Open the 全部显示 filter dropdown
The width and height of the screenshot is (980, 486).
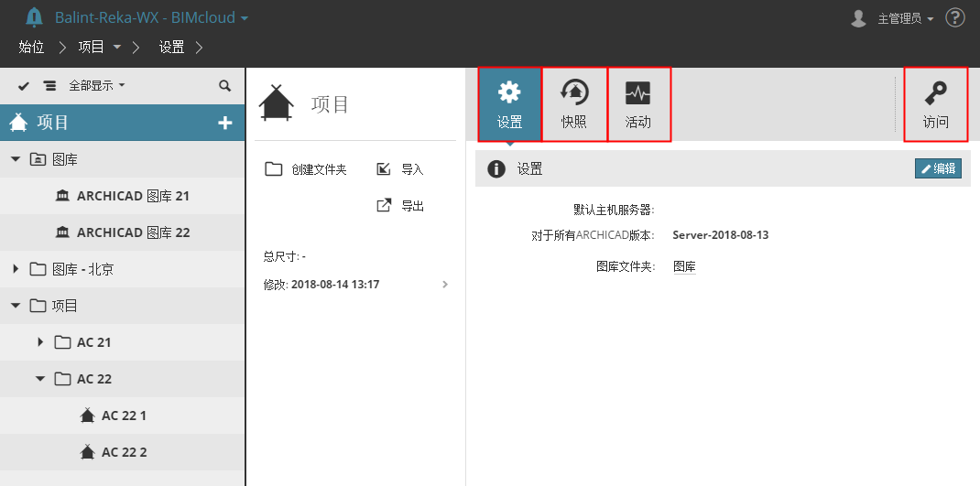coord(97,86)
